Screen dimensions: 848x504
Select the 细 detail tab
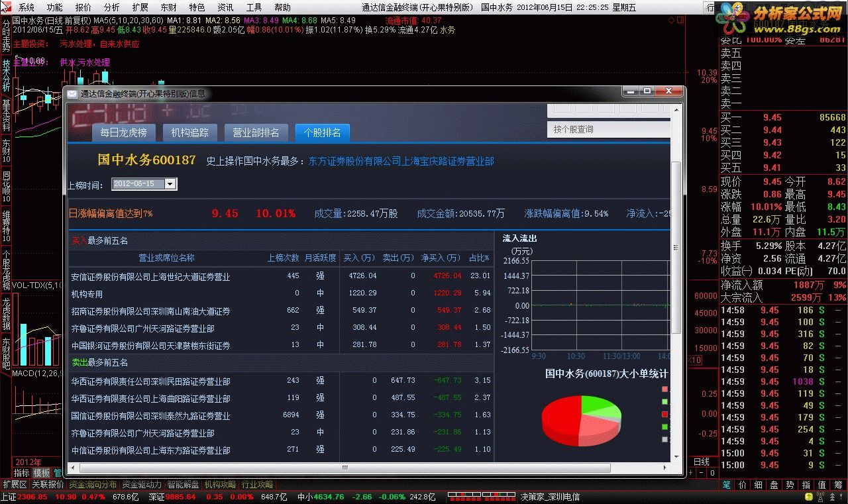coord(759,485)
